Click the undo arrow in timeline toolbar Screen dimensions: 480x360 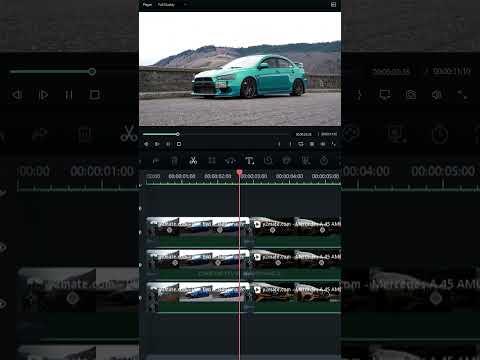coord(156,161)
